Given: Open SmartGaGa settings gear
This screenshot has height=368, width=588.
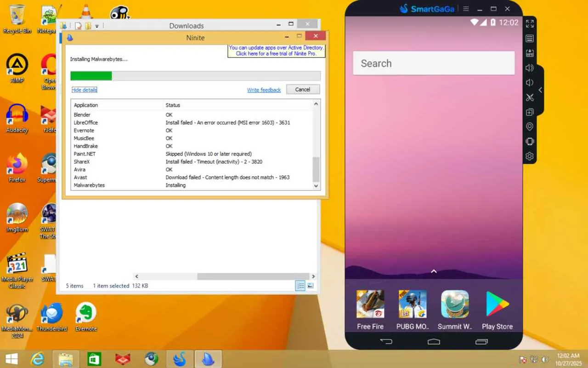Looking at the screenshot, I should click(530, 156).
